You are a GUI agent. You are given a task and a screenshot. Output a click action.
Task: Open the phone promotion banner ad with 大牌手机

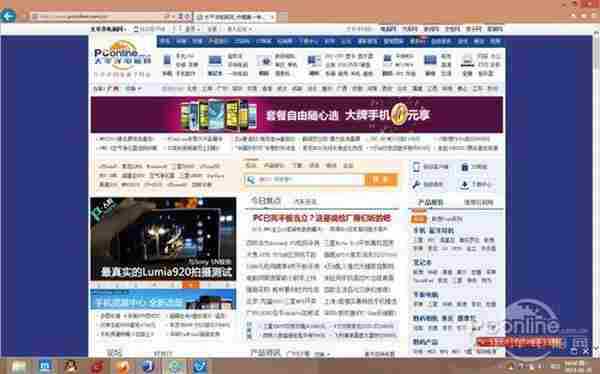(297, 114)
